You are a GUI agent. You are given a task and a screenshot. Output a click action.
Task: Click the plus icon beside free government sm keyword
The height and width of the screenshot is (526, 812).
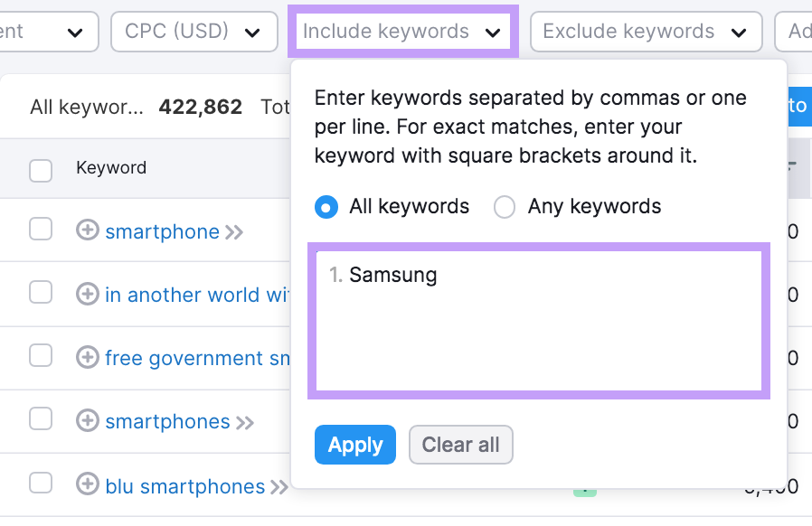pyautogui.click(x=88, y=358)
